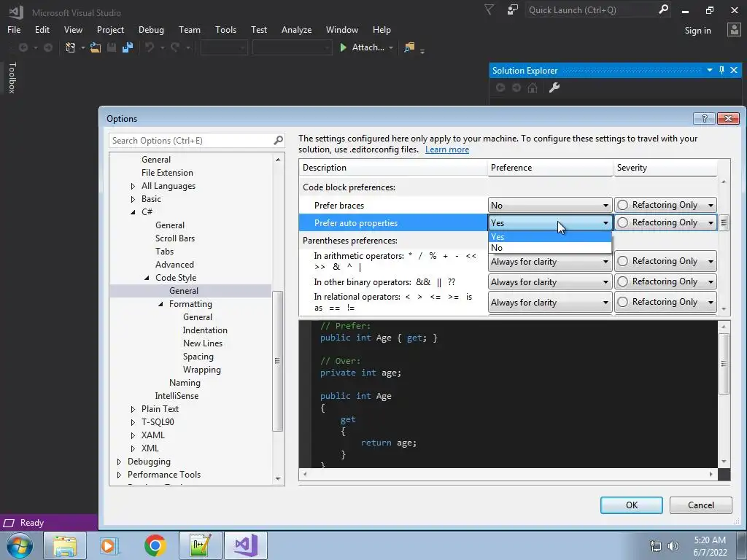Open the Analyze menu

pos(296,29)
